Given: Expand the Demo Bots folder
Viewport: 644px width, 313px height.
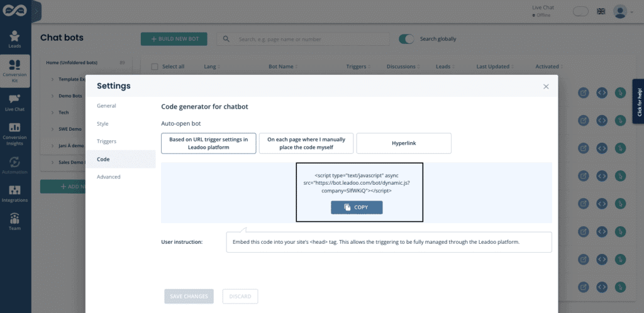Looking at the screenshot, I should click(x=52, y=96).
